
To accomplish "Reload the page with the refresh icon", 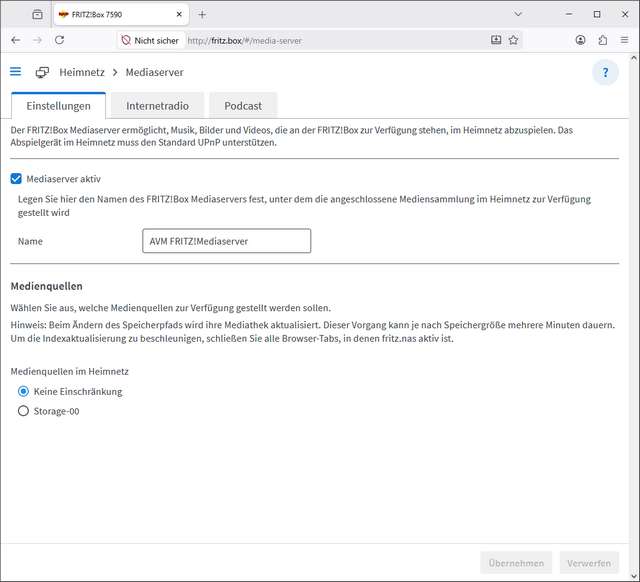I will (x=60, y=40).
